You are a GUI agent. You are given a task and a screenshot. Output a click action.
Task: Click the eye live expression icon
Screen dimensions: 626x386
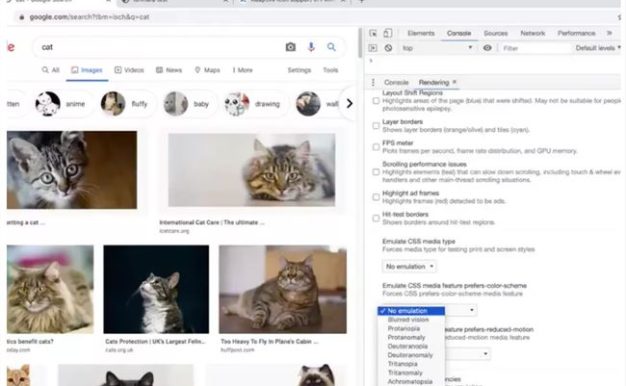[487, 48]
